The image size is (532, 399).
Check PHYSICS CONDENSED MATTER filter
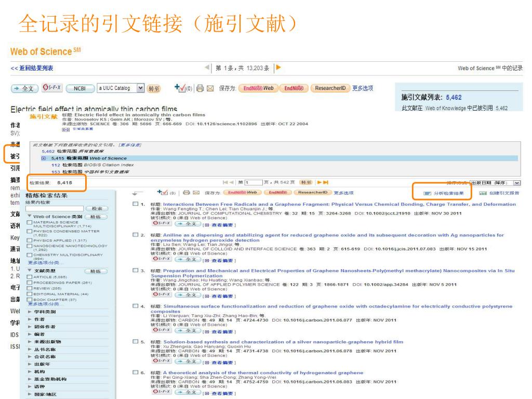[30, 231]
